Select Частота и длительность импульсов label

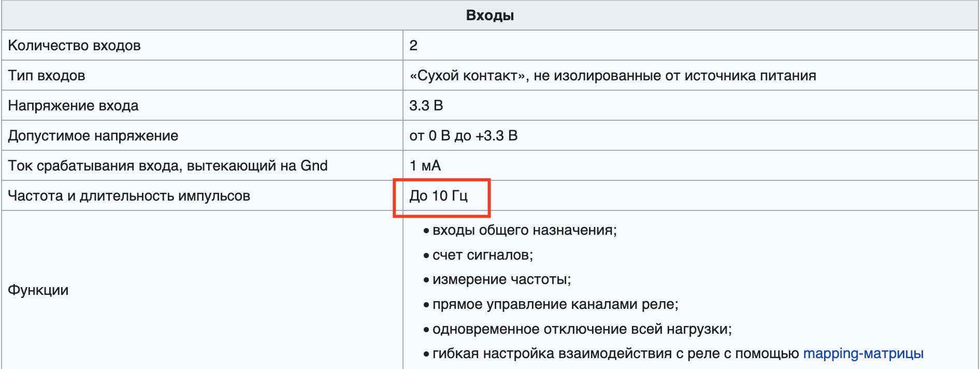point(129,196)
